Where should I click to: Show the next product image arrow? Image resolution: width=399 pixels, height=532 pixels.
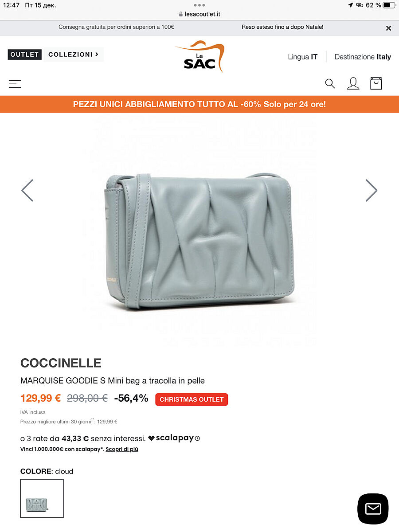pyautogui.click(x=371, y=190)
